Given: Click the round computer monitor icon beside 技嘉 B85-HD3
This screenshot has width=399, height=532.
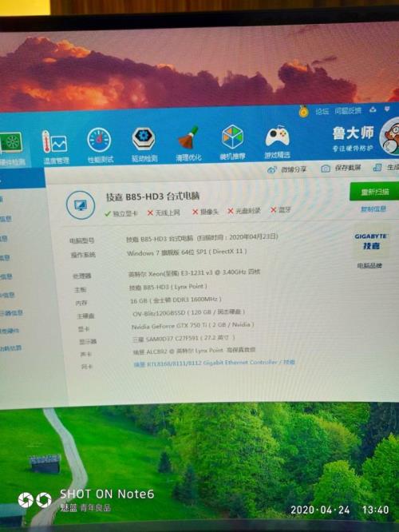Looking at the screenshot, I should 81,205.
